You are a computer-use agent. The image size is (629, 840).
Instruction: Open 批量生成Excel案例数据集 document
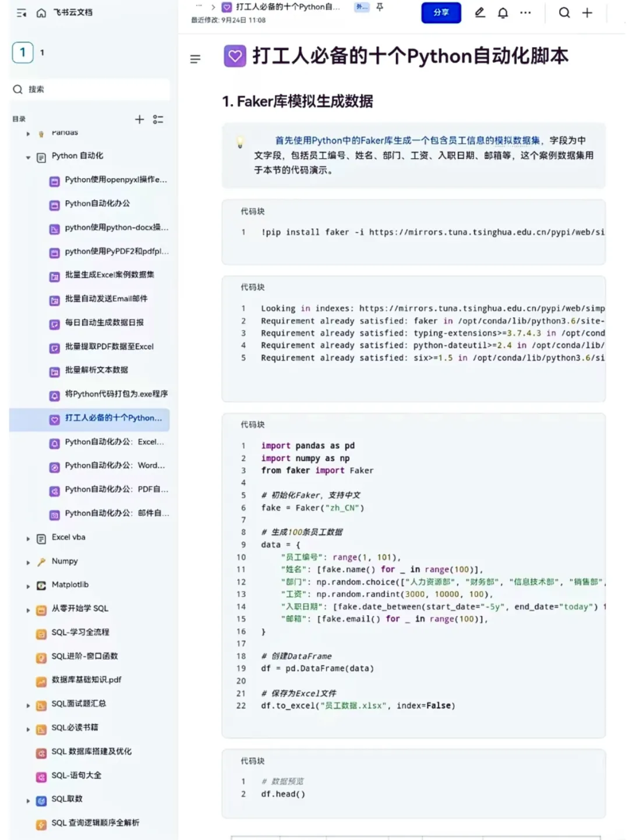[109, 275]
